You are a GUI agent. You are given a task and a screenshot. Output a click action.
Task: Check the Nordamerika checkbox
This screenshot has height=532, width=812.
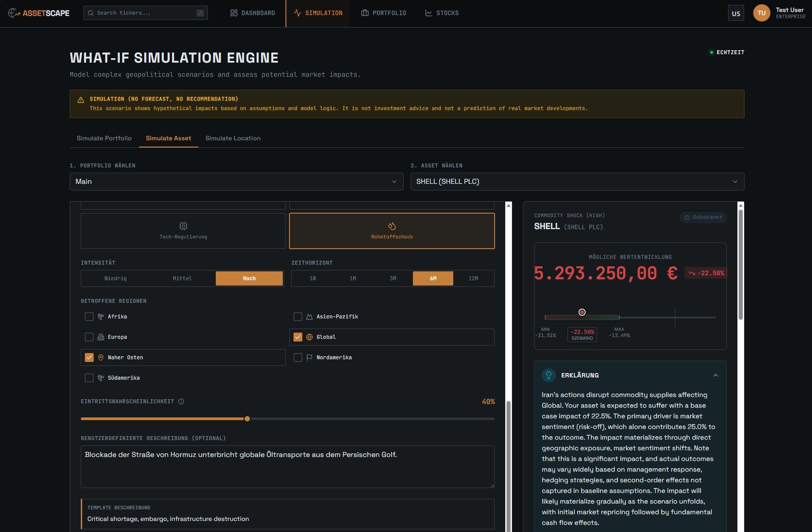point(298,357)
